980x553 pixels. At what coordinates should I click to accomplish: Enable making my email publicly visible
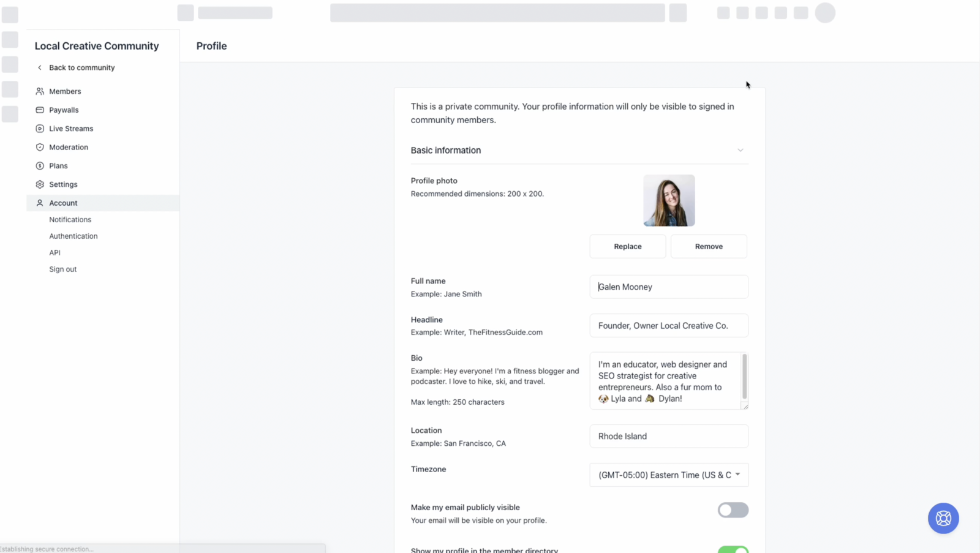click(x=733, y=510)
